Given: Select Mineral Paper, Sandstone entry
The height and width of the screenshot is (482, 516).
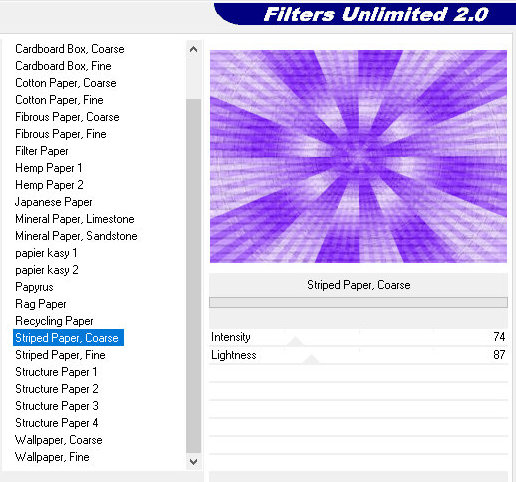Looking at the screenshot, I should point(76,236).
